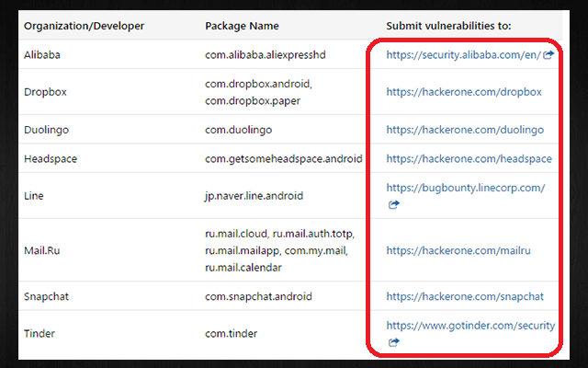Click the Package Name column header

point(243,25)
